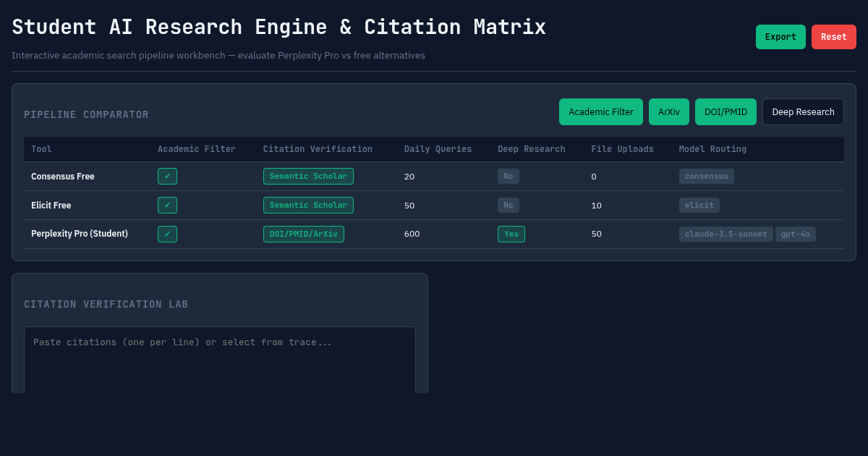Click the No badge in Elicit Free row
Screen dimensions: 868x456
pyautogui.click(x=509, y=205)
